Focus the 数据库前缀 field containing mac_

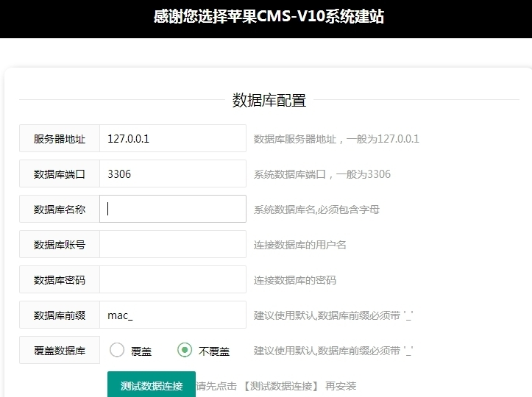(172, 315)
